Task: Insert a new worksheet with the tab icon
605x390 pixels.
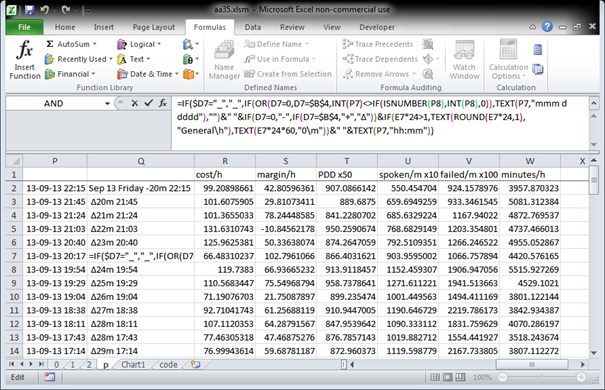Action: point(196,364)
